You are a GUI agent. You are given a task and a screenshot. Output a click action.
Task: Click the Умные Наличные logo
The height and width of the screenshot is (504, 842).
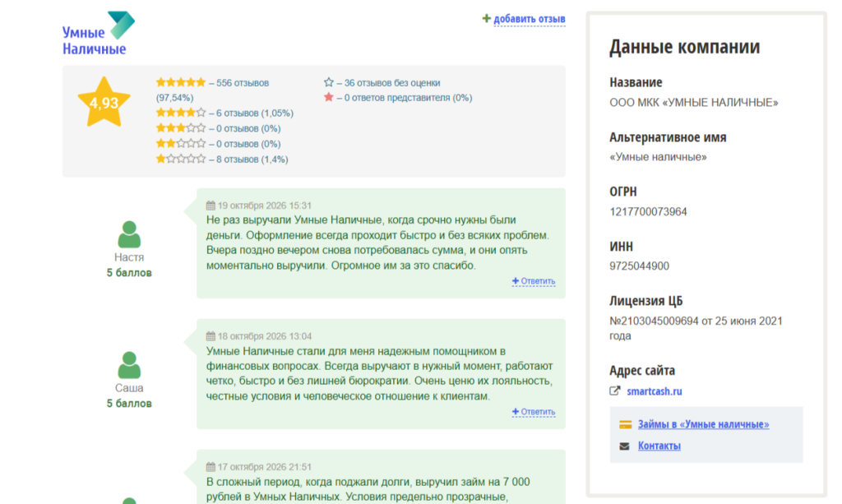pos(99,33)
